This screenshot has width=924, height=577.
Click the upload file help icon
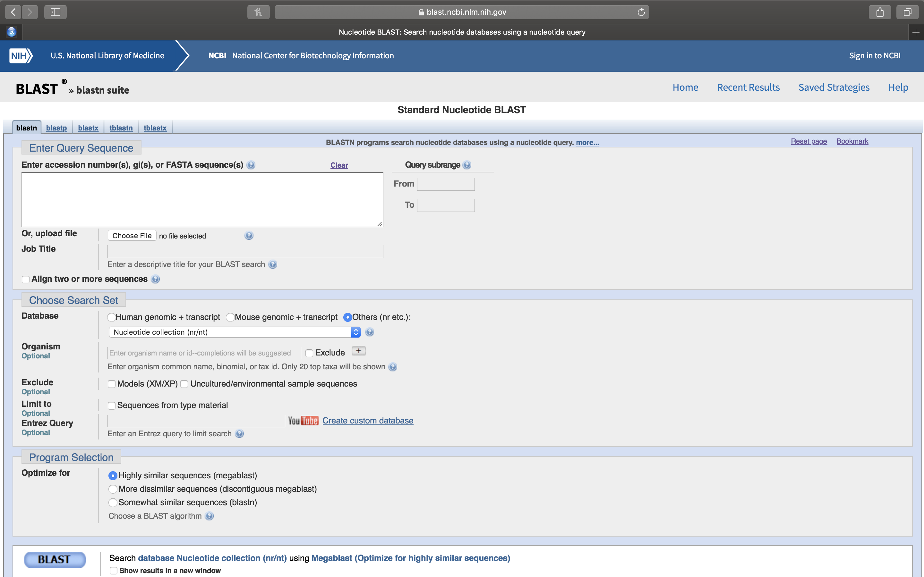coord(250,235)
